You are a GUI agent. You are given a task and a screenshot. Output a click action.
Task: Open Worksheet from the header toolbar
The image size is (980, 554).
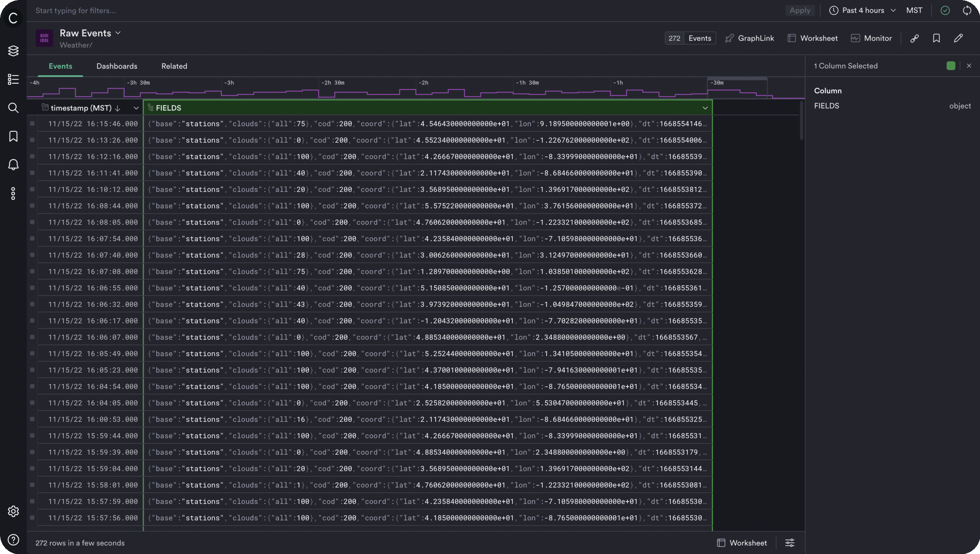point(813,38)
